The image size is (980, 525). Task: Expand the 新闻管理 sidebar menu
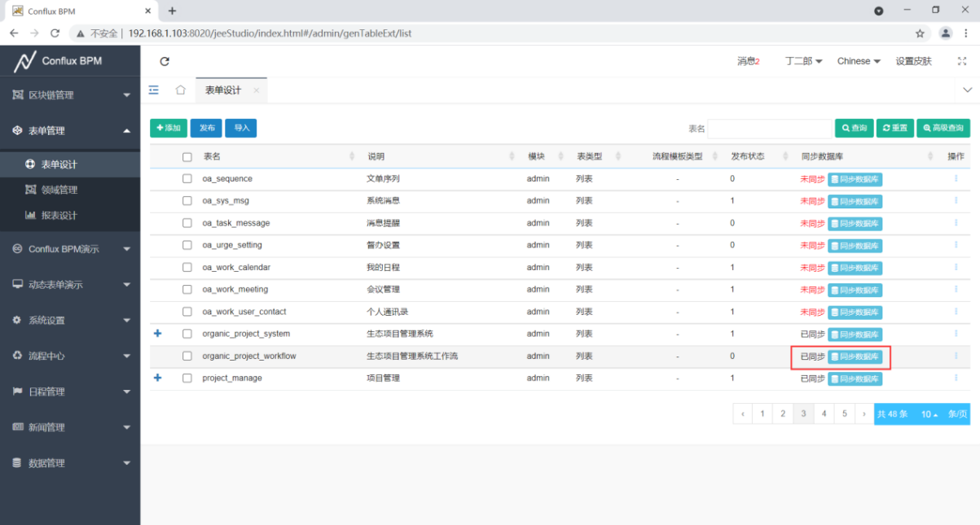pyautogui.click(x=70, y=427)
